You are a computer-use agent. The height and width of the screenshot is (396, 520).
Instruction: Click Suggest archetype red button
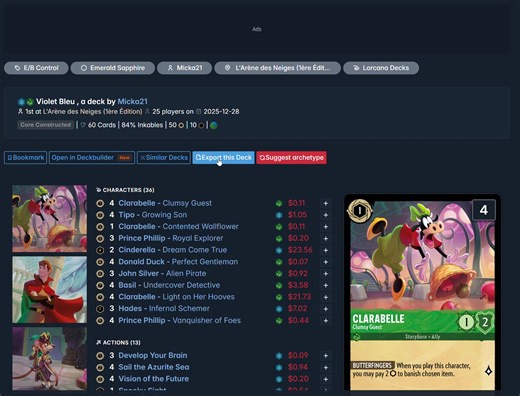pyautogui.click(x=291, y=158)
